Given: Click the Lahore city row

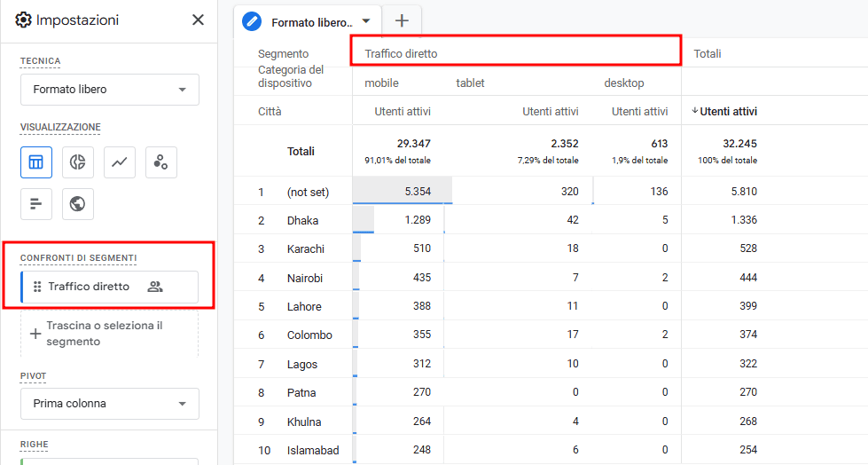Looking at the screenshot, I should (304, 306).
